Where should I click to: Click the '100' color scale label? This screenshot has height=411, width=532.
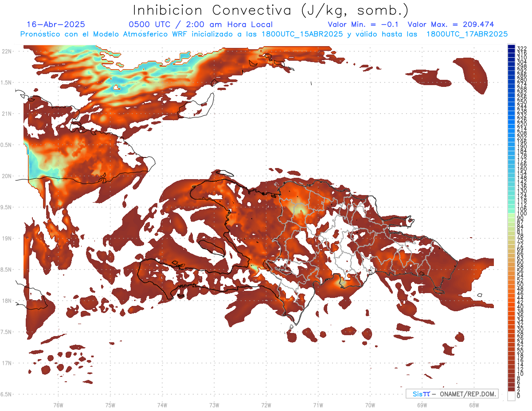[x=522, y=214]
